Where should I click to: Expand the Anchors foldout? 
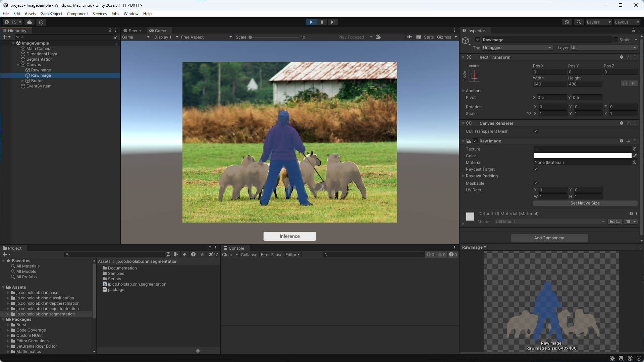(464, 91)
